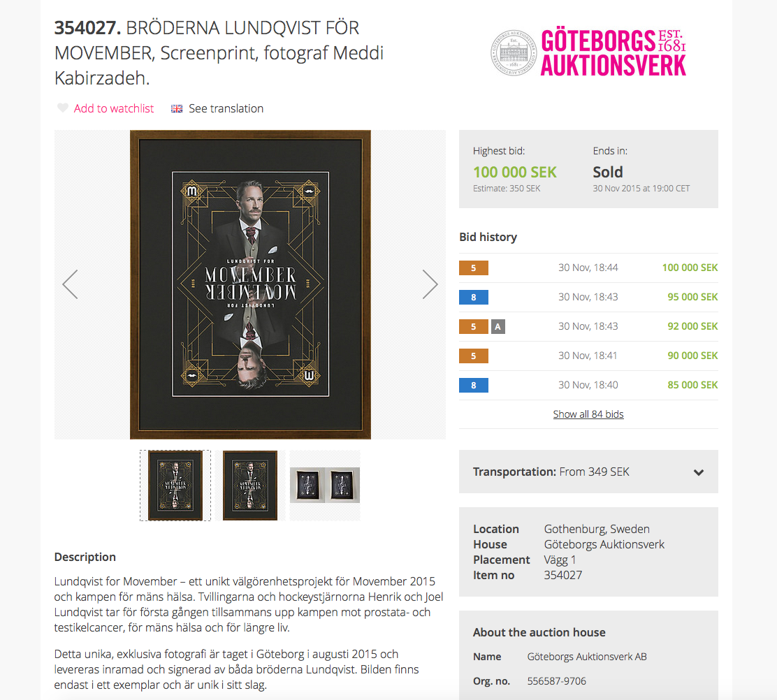Show the previous image with left arrow
The height and width of the screenshot is (700, 777).
pyautogui.click(x=71, y=284)
